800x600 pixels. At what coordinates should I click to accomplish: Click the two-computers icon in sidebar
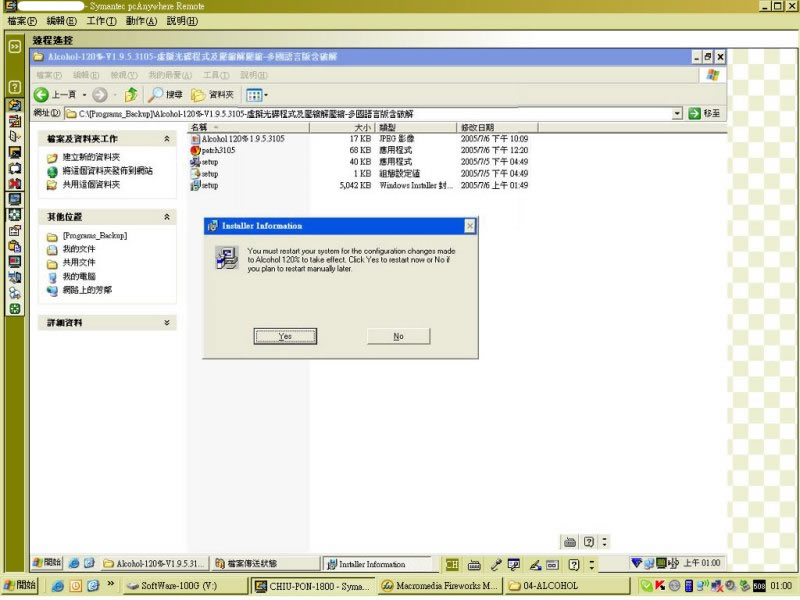15,278
